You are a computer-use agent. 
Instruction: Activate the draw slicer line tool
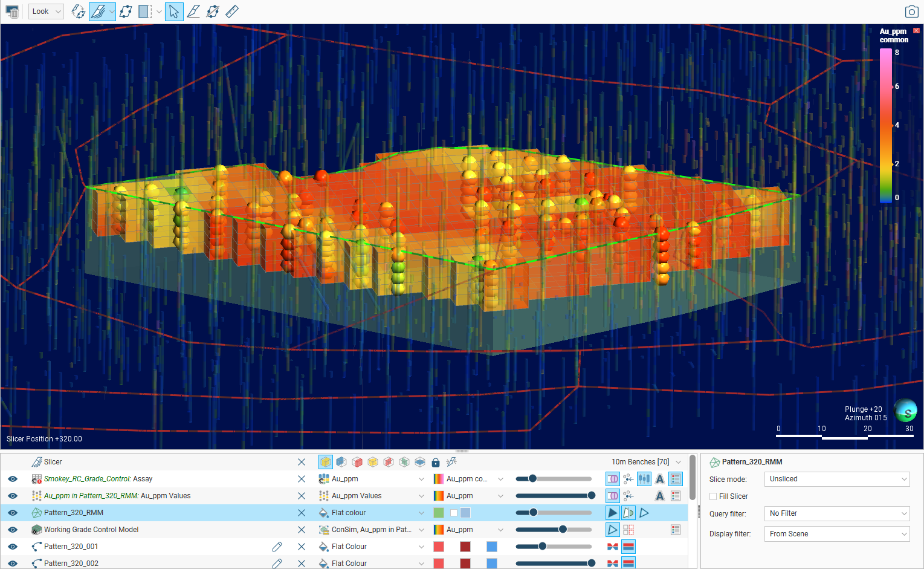[x=193, y=11]
